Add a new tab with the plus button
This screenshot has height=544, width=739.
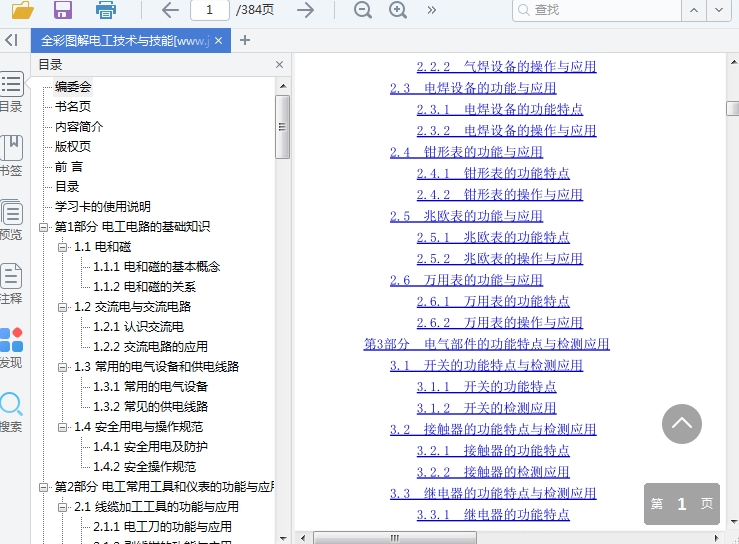pyautogui.click(x=245, y=40)
